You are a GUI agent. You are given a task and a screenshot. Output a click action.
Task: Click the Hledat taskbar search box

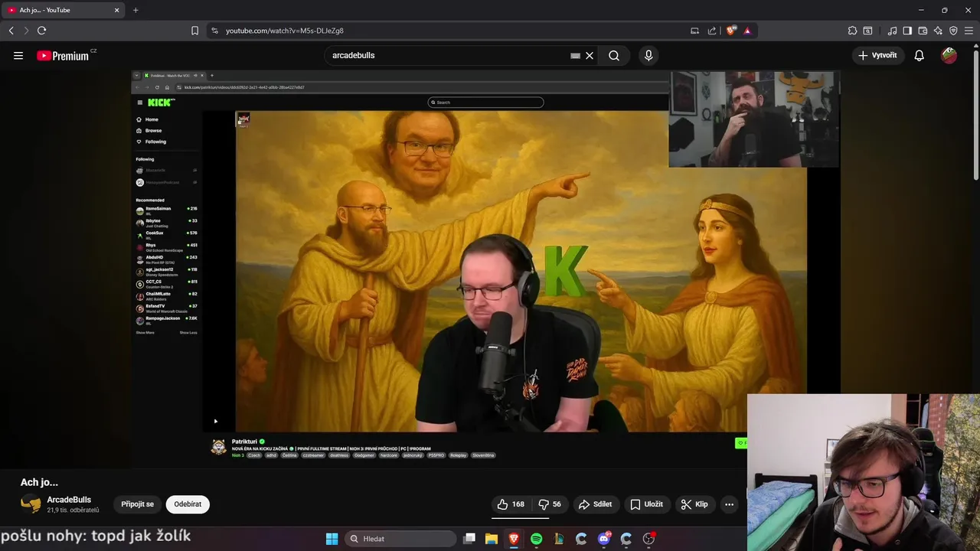point(402,539)
